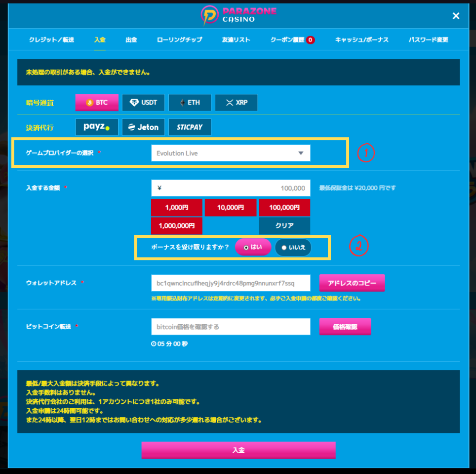Go to the パスワード変更 tab

(428, 40)
